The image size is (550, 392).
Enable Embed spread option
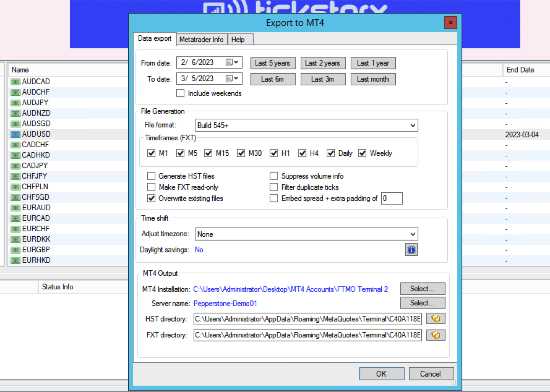pos(274,198)
